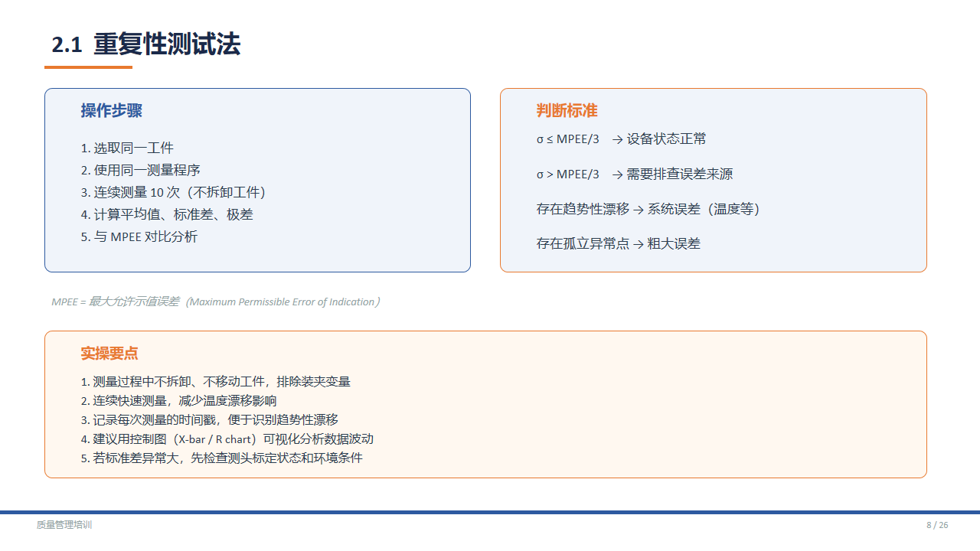Click the 质量管理培训 footer text
Image resolution: width=980 pixels, height=551 pixels.
click(x=64, y=525)
